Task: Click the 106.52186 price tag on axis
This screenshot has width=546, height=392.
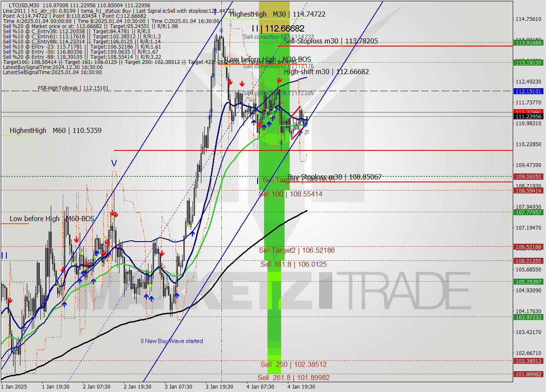Action: (x=529, y=247)
